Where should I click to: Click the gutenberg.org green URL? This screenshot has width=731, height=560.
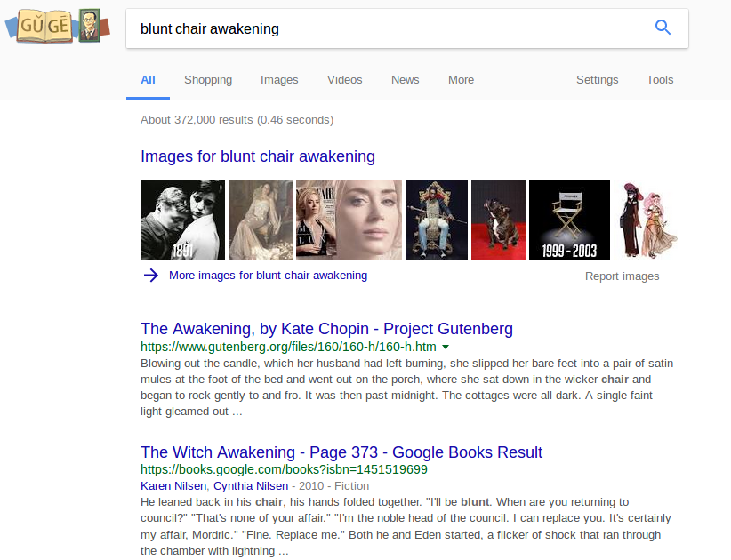[x=288, y=347]
